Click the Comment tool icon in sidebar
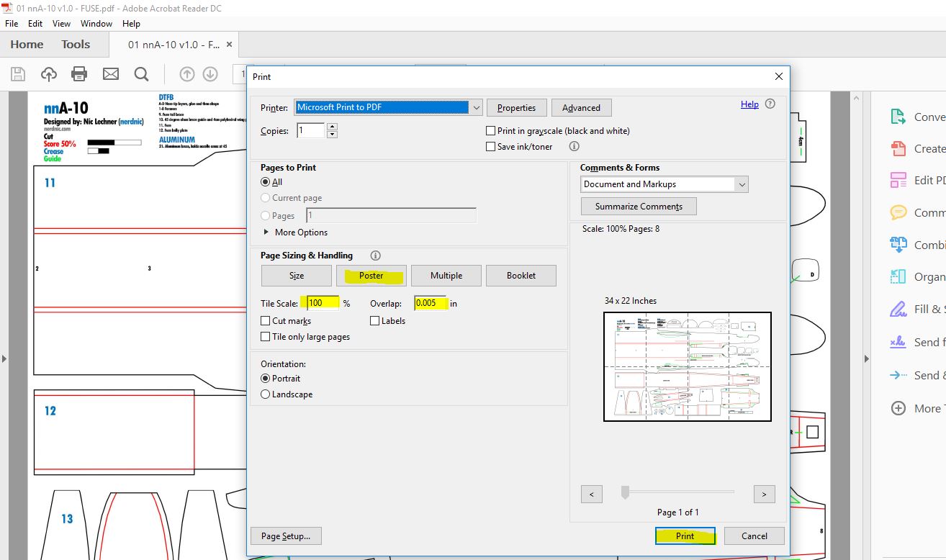Screen dimensions: 946x560 [898, 212]
